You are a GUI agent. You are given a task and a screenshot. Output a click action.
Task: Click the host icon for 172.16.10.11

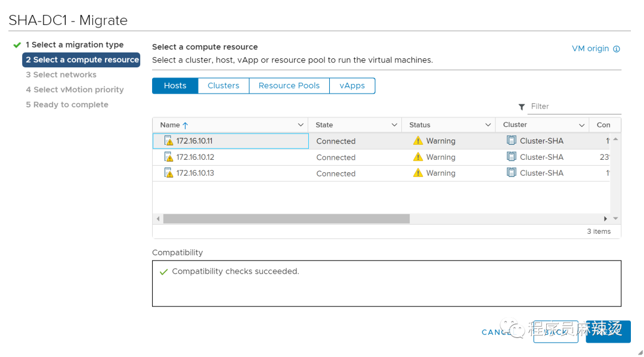[168, 141]
